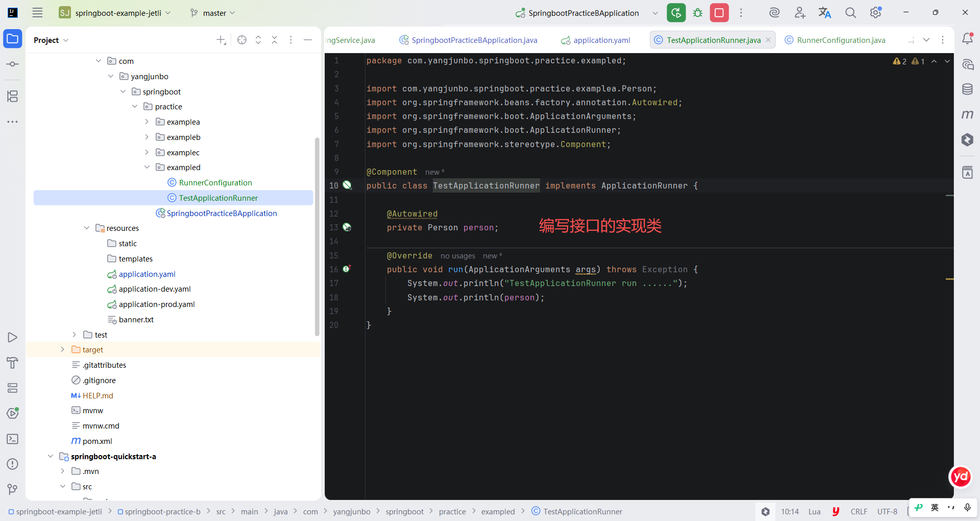980x521 pixels.
Task: Click the Debug bug icon
Action: pyautogui.click(x=698, y=13)
